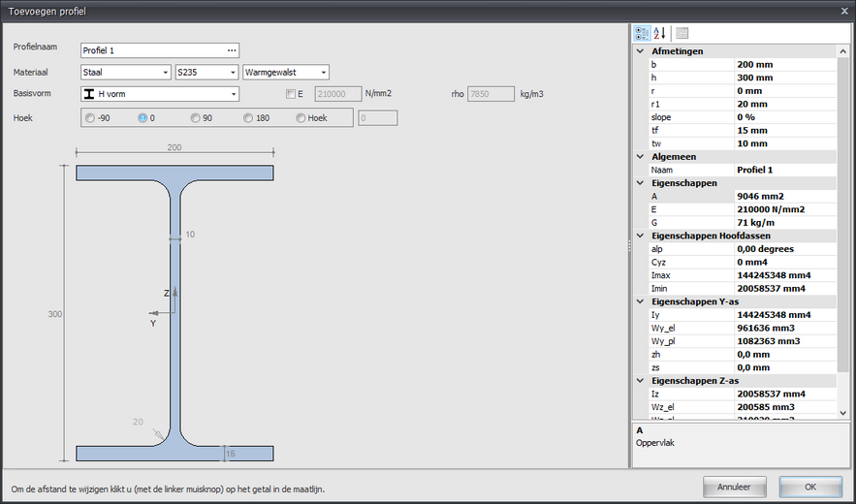Select the 0 angle option
Screen dimensions: 856x504
click(x=143, y=118)
